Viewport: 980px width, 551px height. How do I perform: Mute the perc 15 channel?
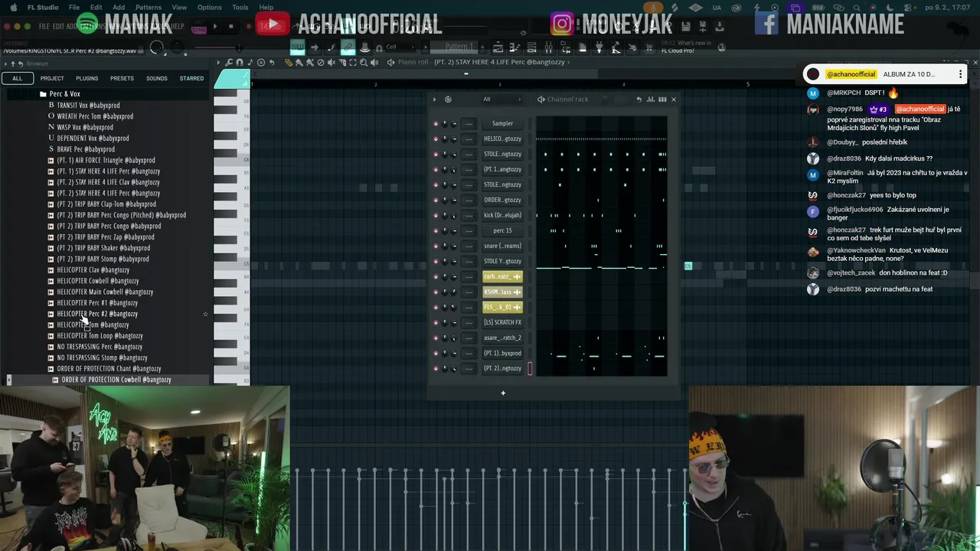click(x=436, y=230)
